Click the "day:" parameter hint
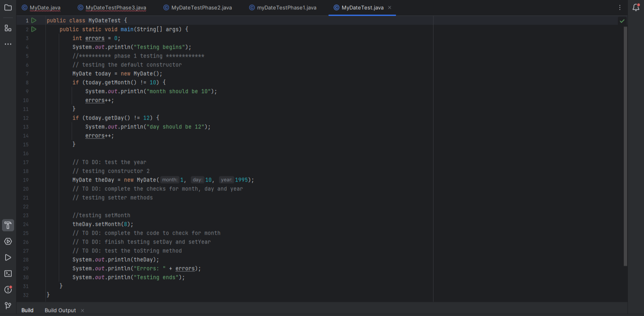Viewport: 644px width, 316px height. click(197, 180)
